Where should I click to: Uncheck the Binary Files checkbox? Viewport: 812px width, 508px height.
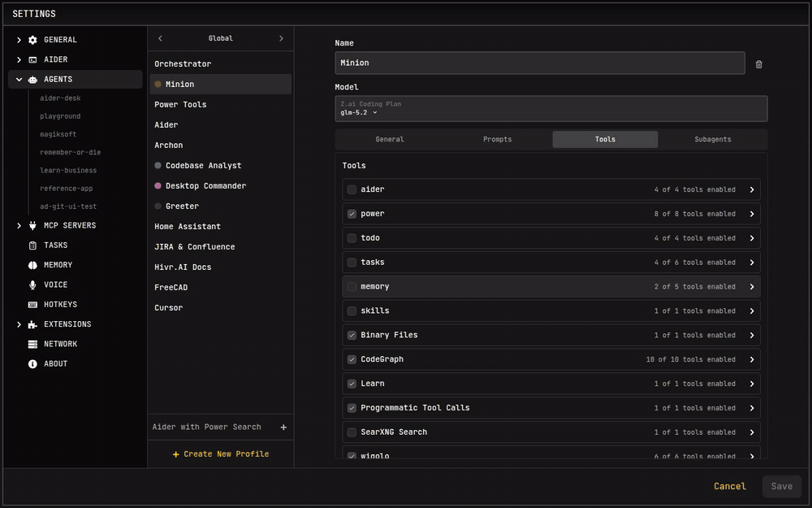352,336
